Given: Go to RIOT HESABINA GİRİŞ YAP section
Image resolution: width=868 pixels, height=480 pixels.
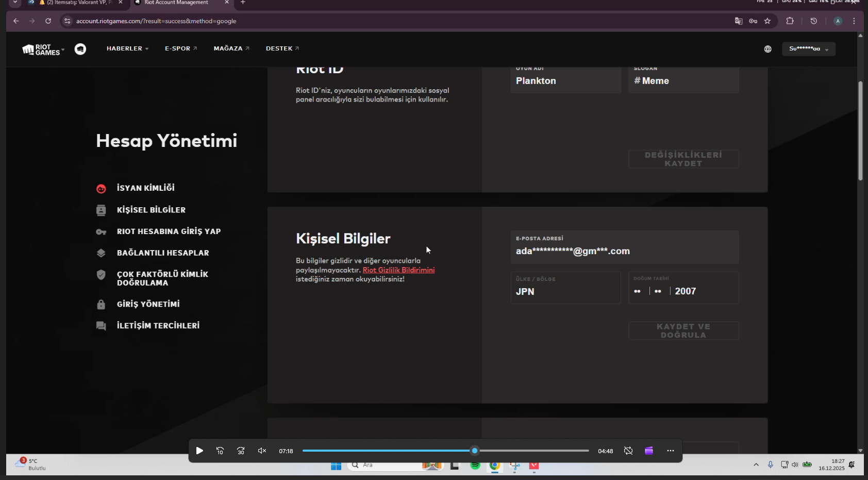Looking at the screenshot, I should pyautogui.click(x=169, y=231).
